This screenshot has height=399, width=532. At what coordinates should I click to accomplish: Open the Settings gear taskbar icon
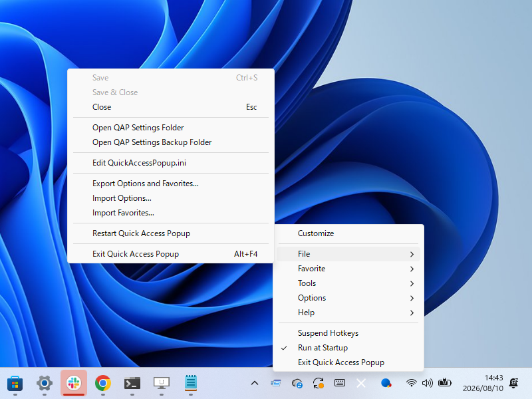point(45,384)
